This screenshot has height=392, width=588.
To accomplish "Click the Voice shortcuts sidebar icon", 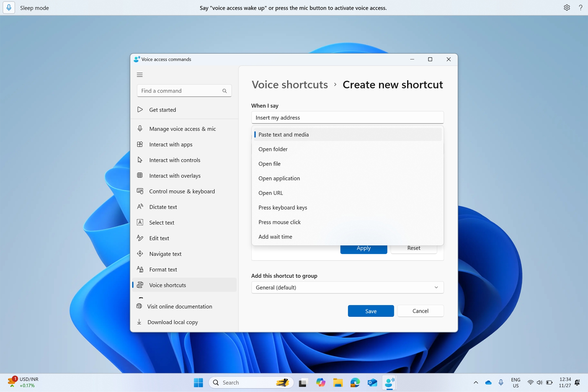I will click(140, 285).
